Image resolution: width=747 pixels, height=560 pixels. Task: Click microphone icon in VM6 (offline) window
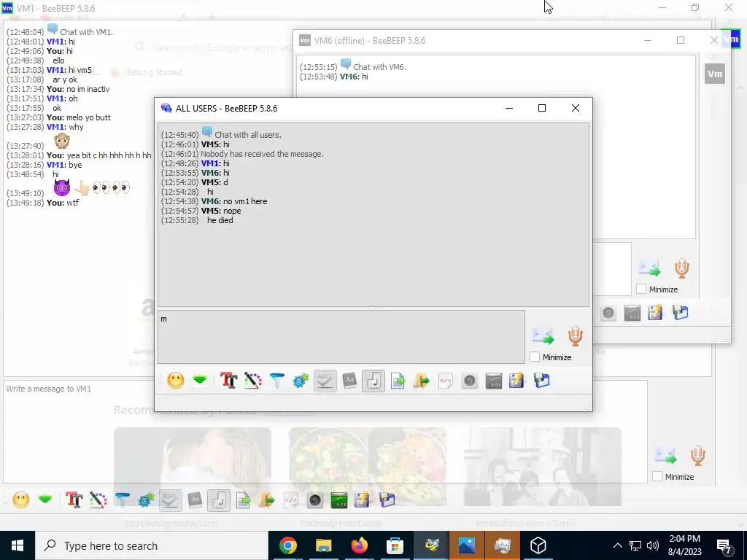[682, 268]
